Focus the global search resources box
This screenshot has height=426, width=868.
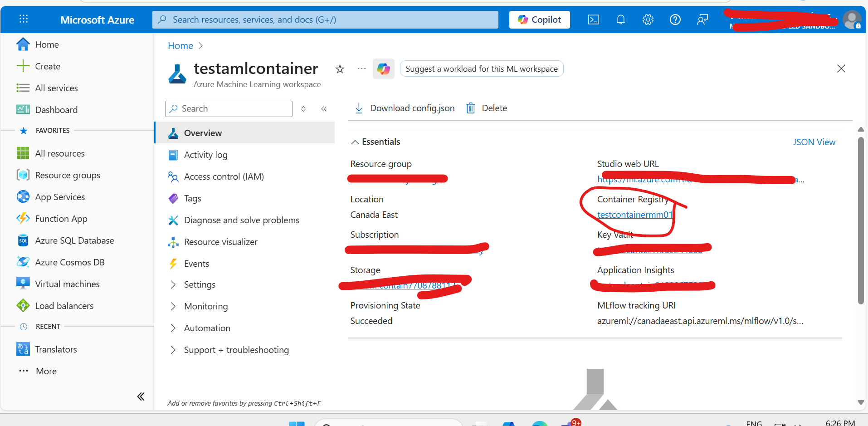click(325, 20)
